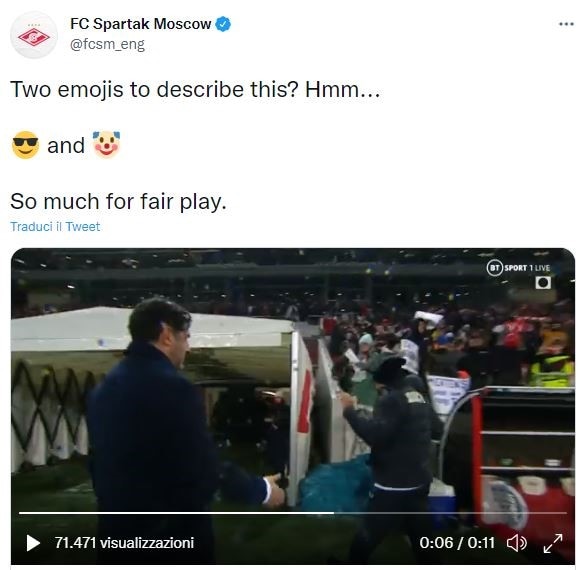The width and height of the screenshot is (583, 570).
Task: Click the BT Sport 1 Live watermark
Action: [518, 268]
